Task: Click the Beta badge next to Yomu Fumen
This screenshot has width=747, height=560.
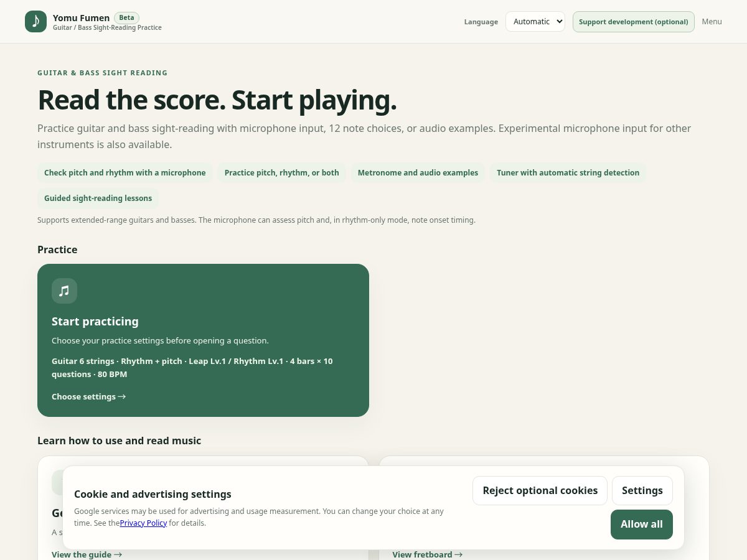Action: [126, 17]
